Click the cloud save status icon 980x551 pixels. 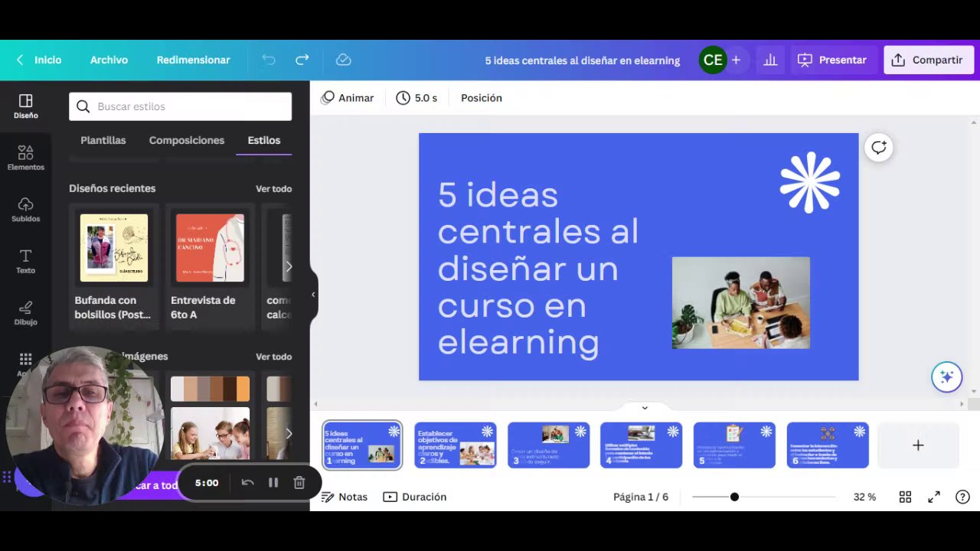(x=343, y=60)
